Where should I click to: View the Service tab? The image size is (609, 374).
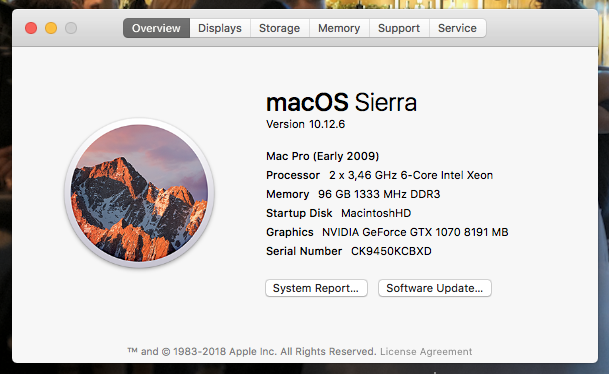(458, 28)
